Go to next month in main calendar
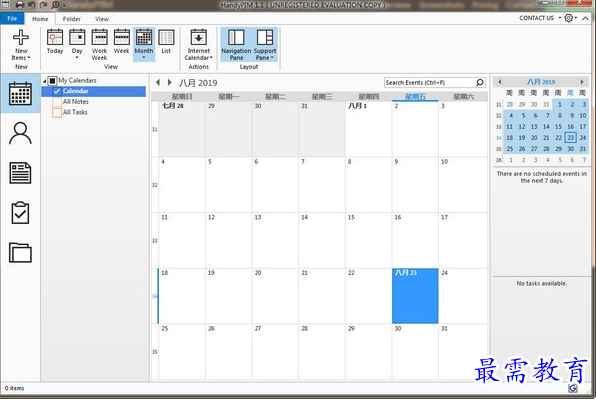This screenshot has height=402, width=596. point(170,82)
